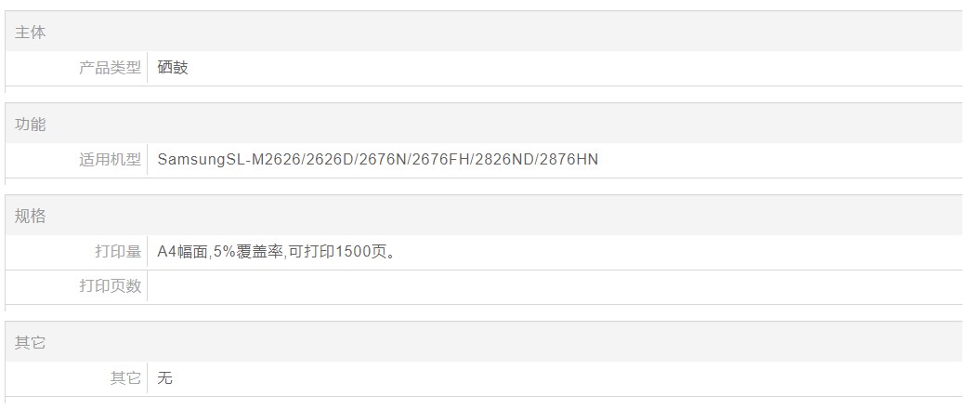Click the 功能 section header
Viewport: 980px width, 409px height.
(31, 125)
